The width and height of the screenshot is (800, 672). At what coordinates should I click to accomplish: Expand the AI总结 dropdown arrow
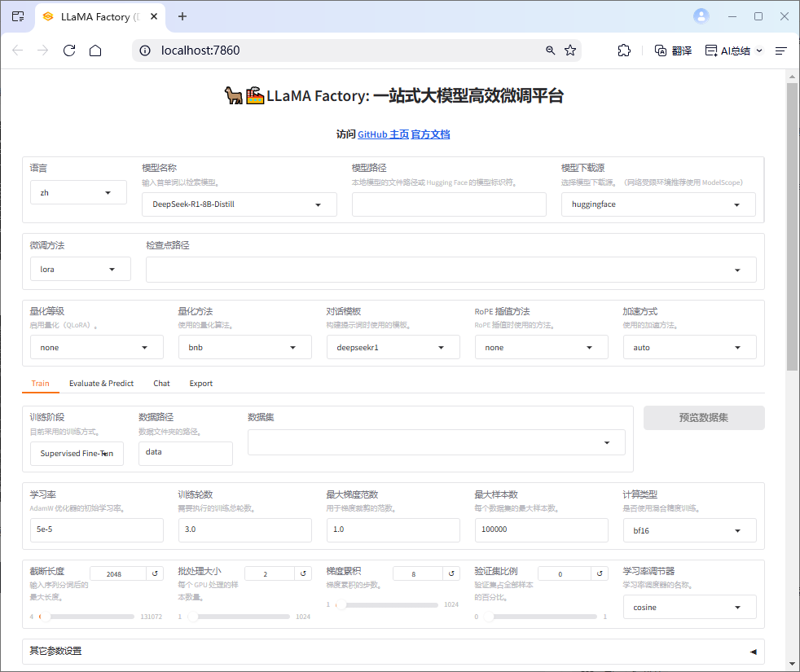[759, 51]
